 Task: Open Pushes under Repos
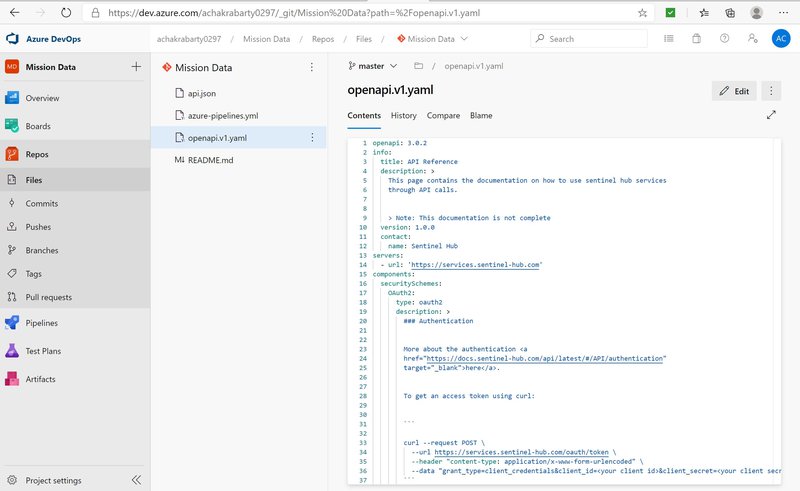tap(75, 227)
